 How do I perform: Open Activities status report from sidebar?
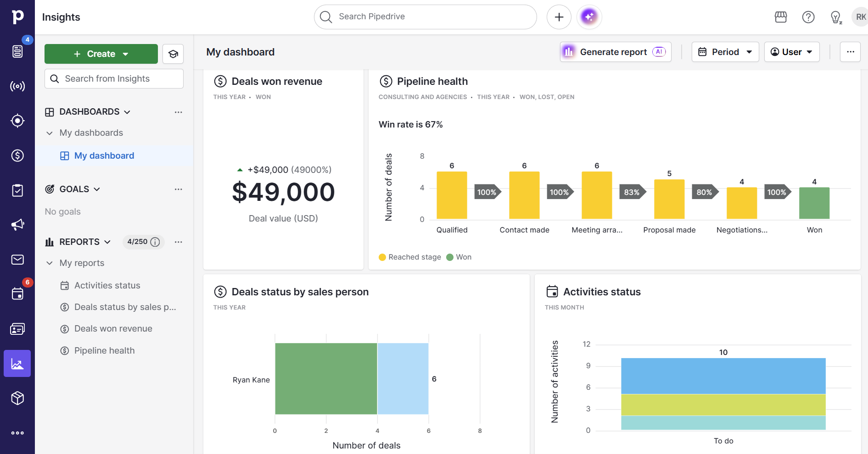107,285
